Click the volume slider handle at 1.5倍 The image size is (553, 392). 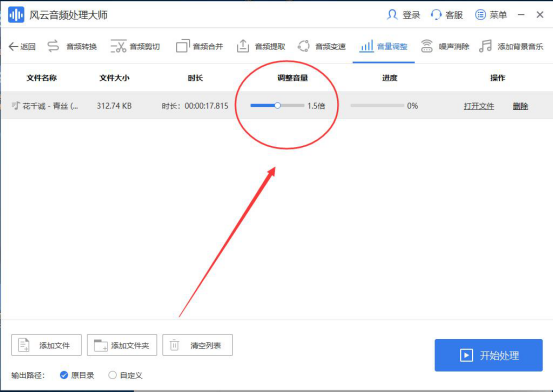pyautogui.click(x=278, y=105)
